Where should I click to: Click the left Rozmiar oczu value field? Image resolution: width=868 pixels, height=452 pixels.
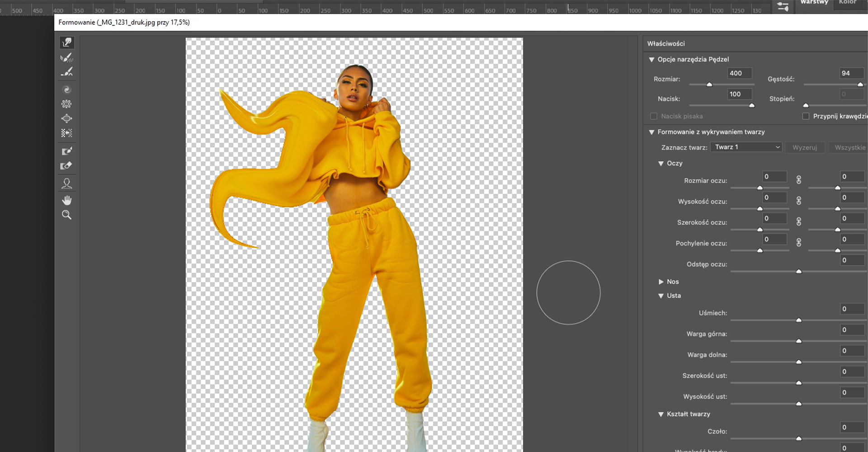[x=774, y=177]
